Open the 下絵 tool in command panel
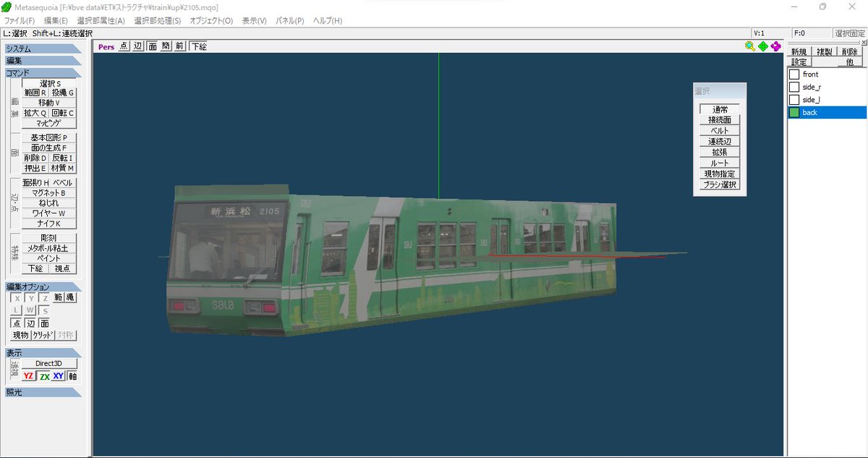The image size is (868, 458). pyautogui.click(x=35, y=268)
